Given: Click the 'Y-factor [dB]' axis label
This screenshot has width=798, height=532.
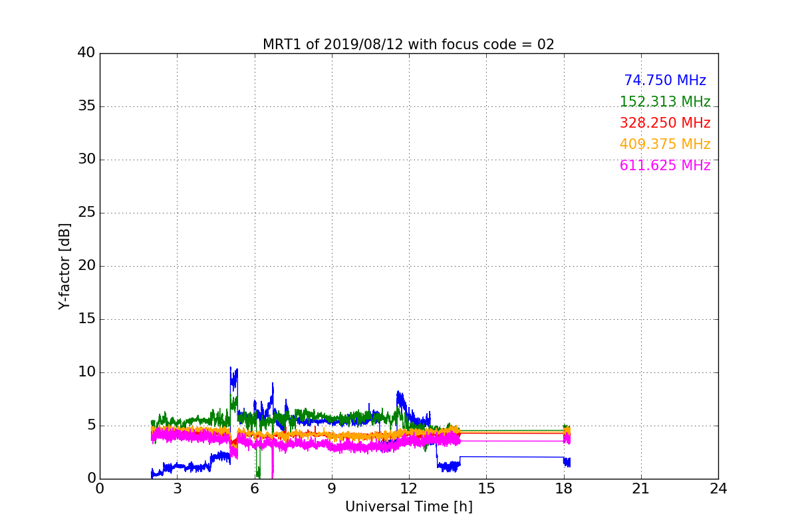Looking at the screenshot, I should click(64, 266).
